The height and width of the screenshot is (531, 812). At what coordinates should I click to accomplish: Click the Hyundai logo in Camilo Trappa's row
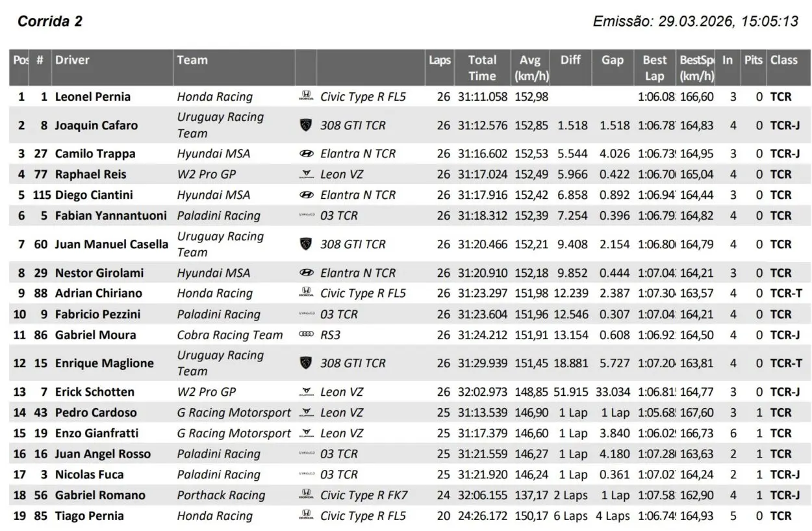(305, 154)
